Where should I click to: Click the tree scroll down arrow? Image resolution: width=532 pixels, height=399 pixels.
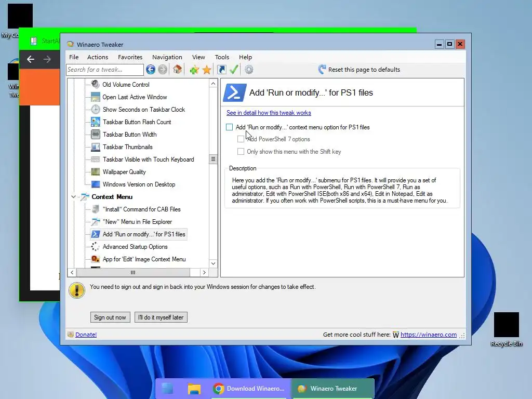(x=213, y=263)
